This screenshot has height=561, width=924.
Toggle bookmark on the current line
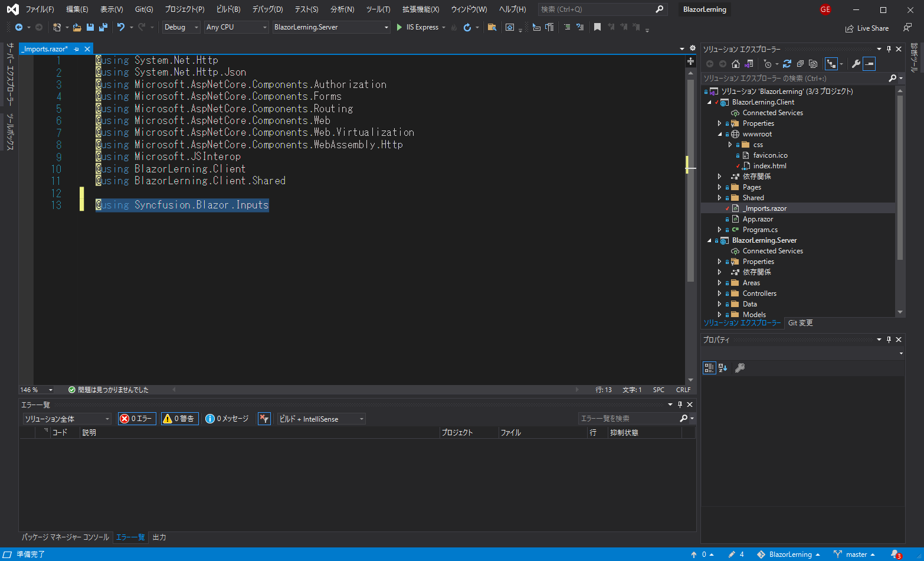pos(597,27)
